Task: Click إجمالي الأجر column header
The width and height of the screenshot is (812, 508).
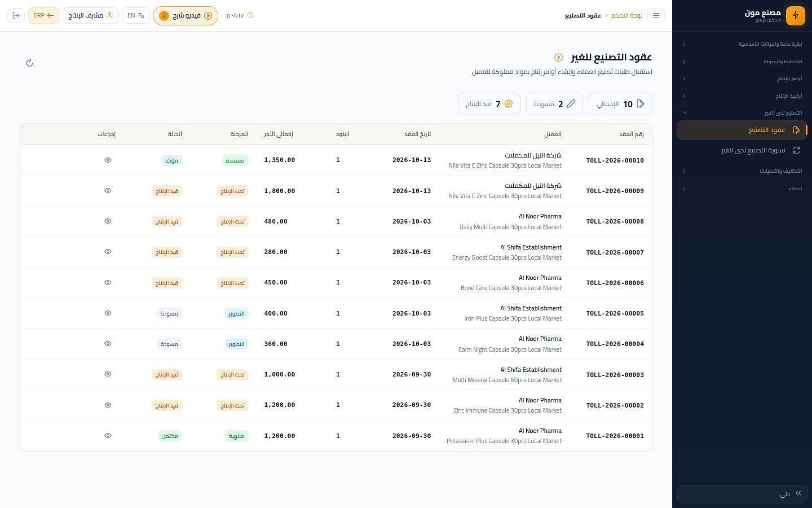Action: point(279,134)
